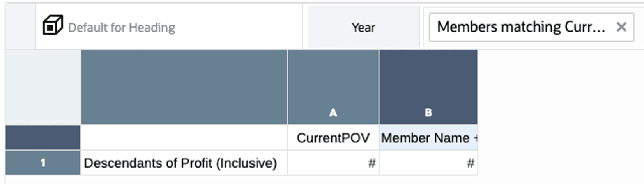
Task: Click the Member Name heading cell
Action: coord(428,138)
